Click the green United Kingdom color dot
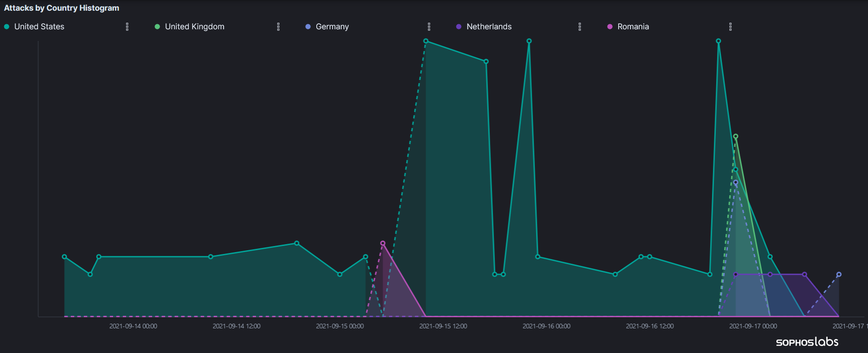Viewport: 868px width, 353px height. (157, 27)
